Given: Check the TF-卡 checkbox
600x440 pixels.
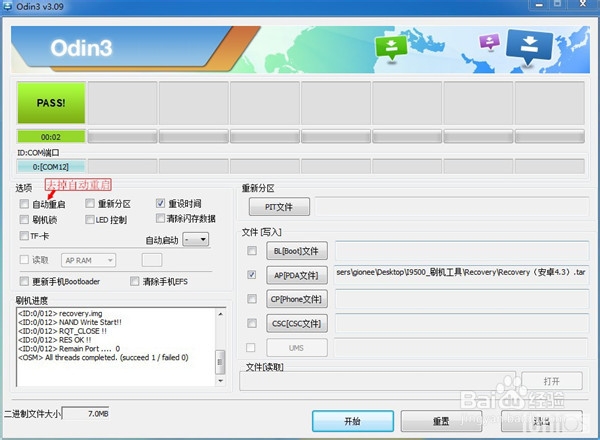Looking at the screenshot, I should pos(24,235).
